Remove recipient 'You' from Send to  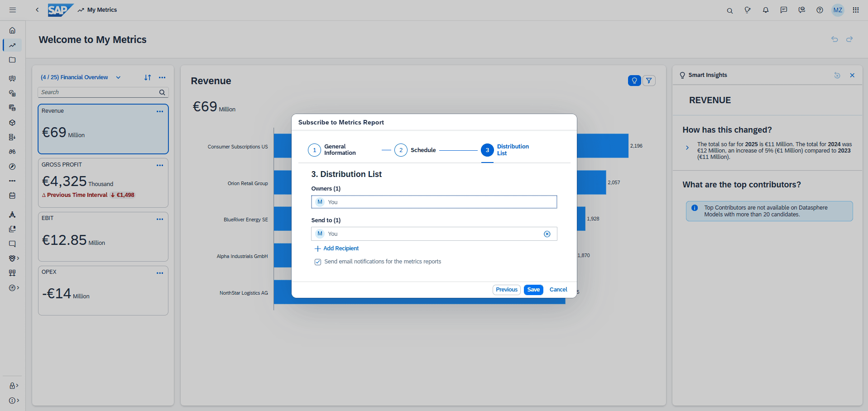click(x=547, y=234)
